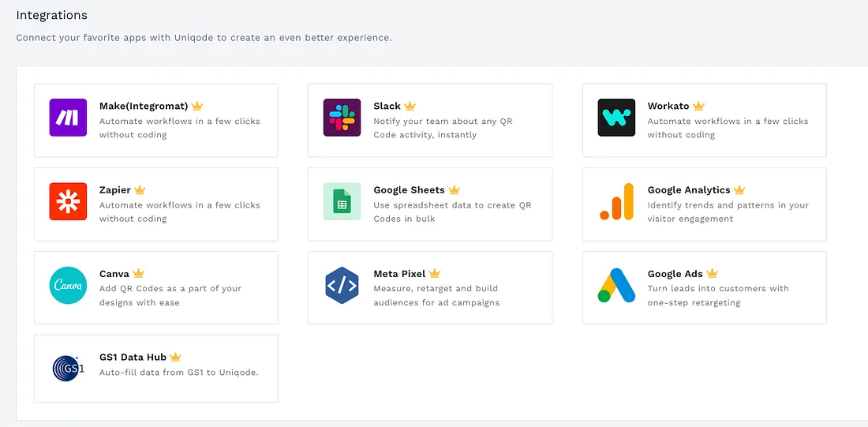Open the Google Analytics integration title

click(689, 190)
